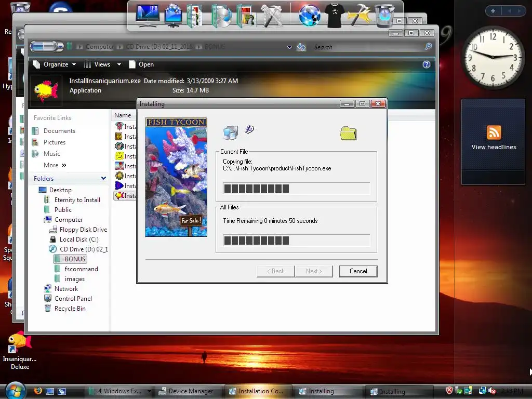Open the black t-shirt dock icon
This screenshot has height=399, width=532.
(335, 16)
